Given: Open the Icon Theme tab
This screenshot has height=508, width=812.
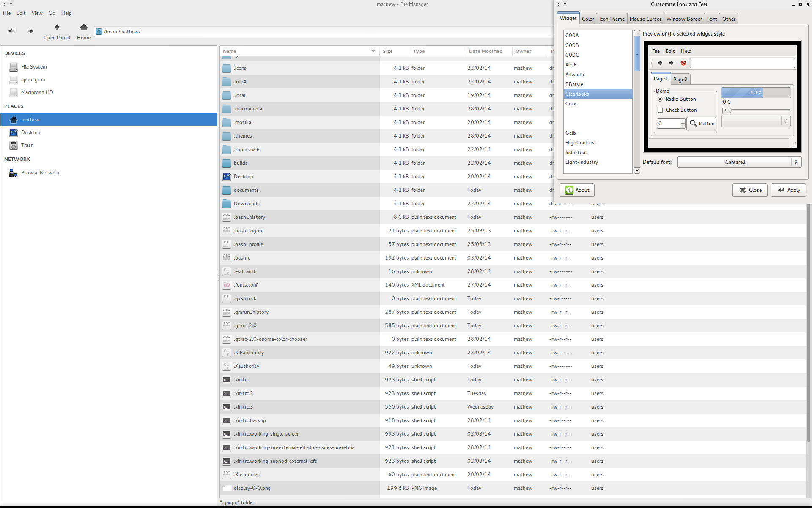Looking at the screenshot, I should [612, 19].
